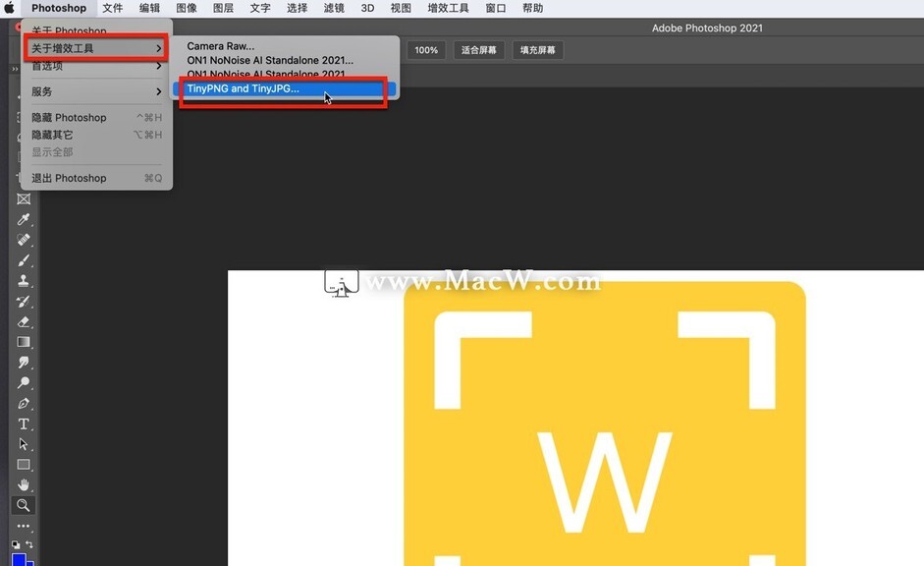Select the Path Selection arrow tool

(24, 444)
